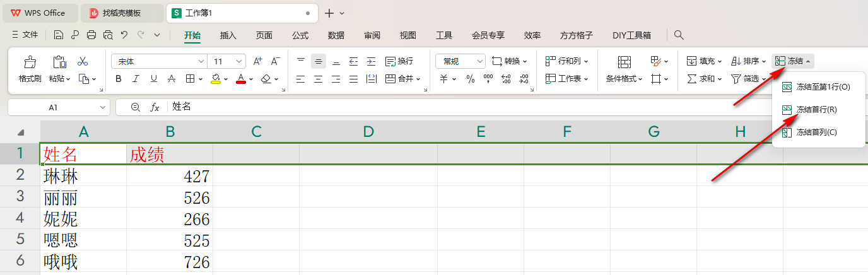Click the Name Box showing A1
Viewport: 868px width, 275px height.
click(59, 107)
